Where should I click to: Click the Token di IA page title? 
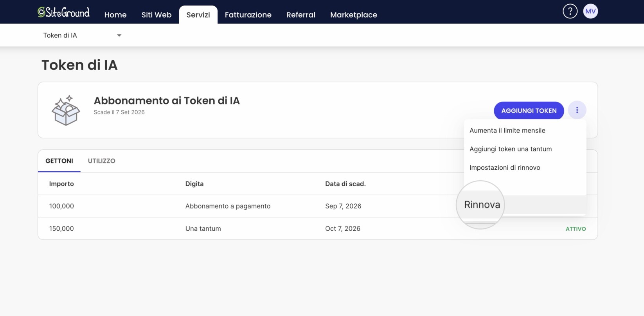tap(79, 65)
